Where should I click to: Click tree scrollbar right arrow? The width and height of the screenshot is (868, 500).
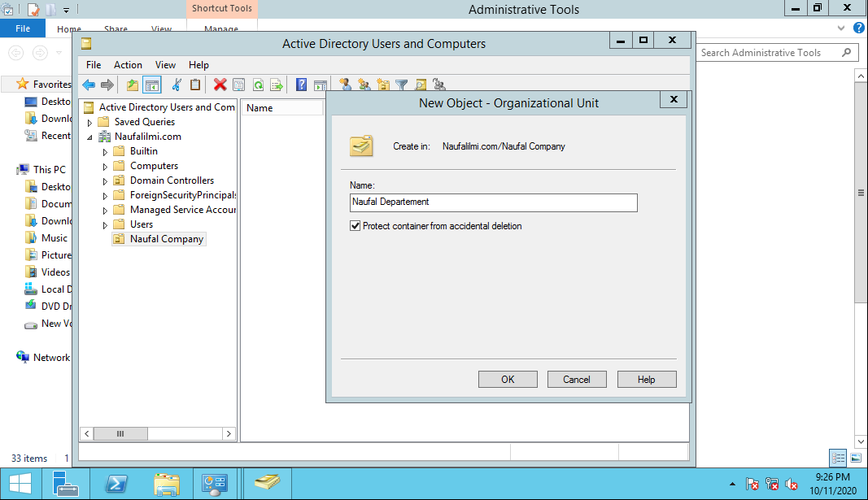click(229, 433)
